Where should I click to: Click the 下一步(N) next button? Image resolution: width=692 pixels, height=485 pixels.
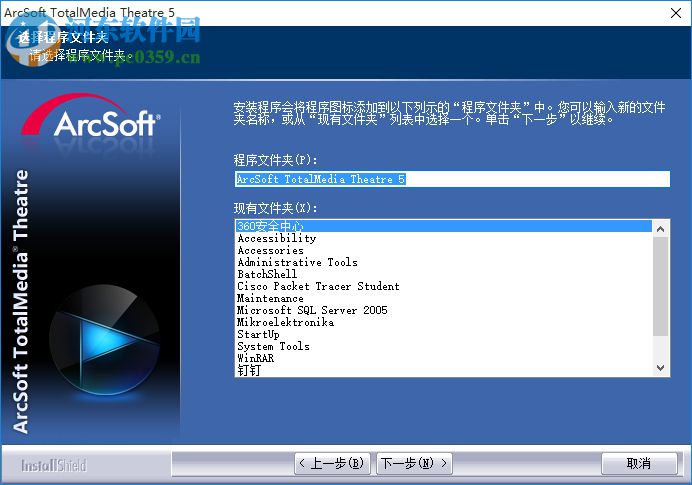(414, 463)
